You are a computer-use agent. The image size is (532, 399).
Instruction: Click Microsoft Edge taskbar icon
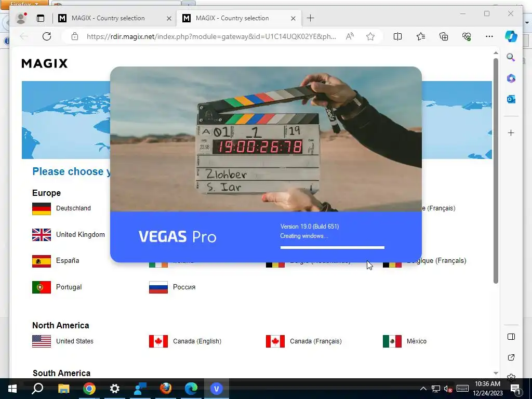[191, 389]
